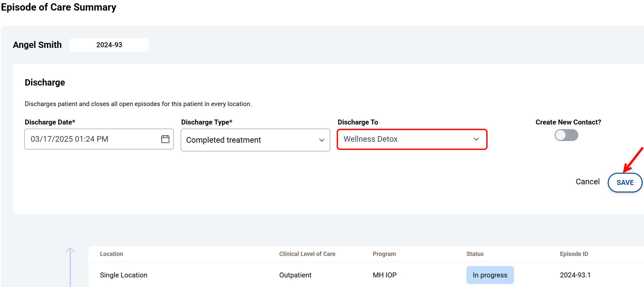The width and height of the screenshot is (644, 287).
Task: Click the Clinical Level of Care header
Action: point(307,254)
